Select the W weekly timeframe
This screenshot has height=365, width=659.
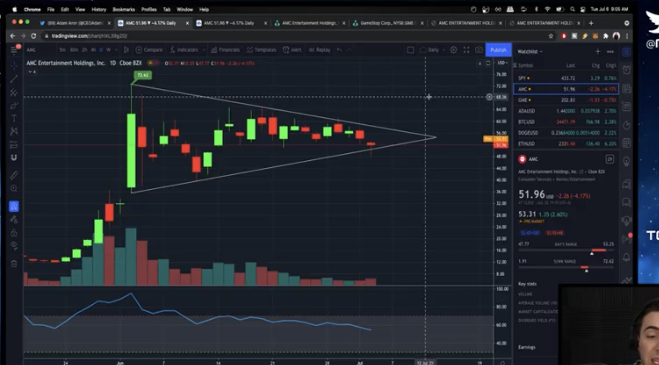[108, 50]
